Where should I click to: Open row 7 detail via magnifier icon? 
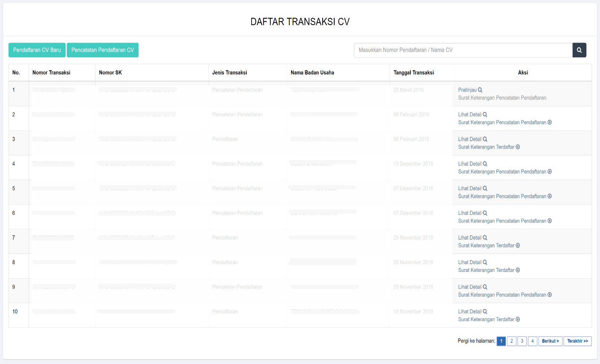click(x=485, y=238)
